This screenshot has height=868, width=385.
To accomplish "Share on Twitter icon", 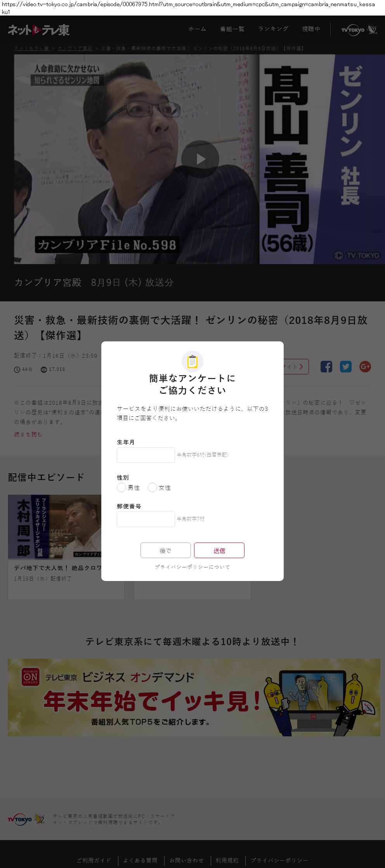I will [x=346, y=367].
